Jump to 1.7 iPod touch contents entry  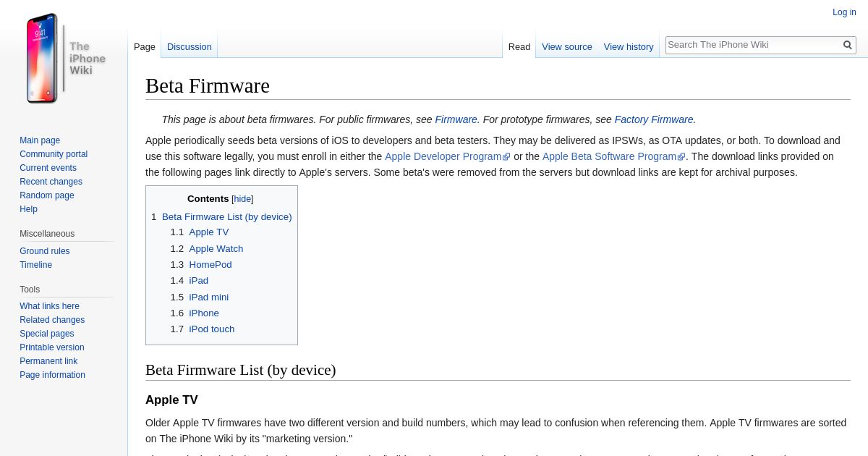click(212, 329)
